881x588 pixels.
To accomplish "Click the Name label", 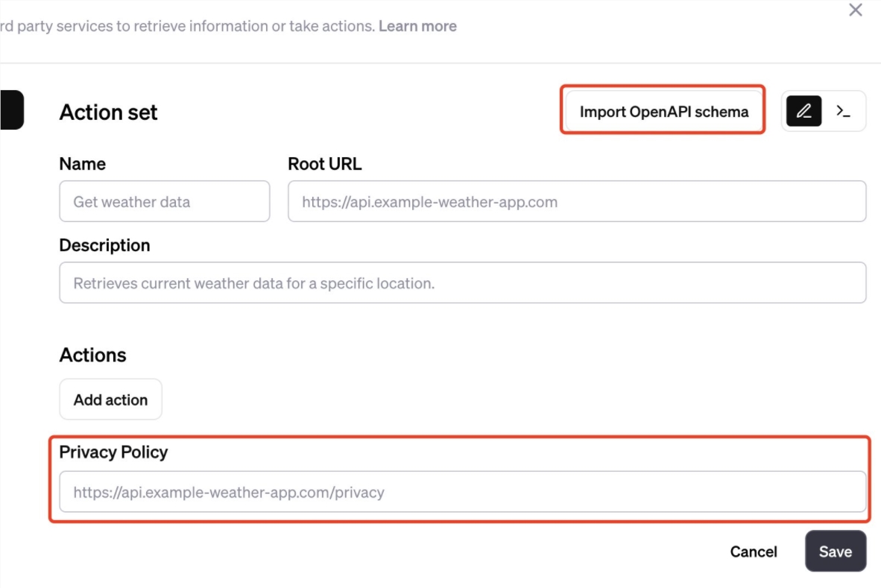I will click(83, 163).
